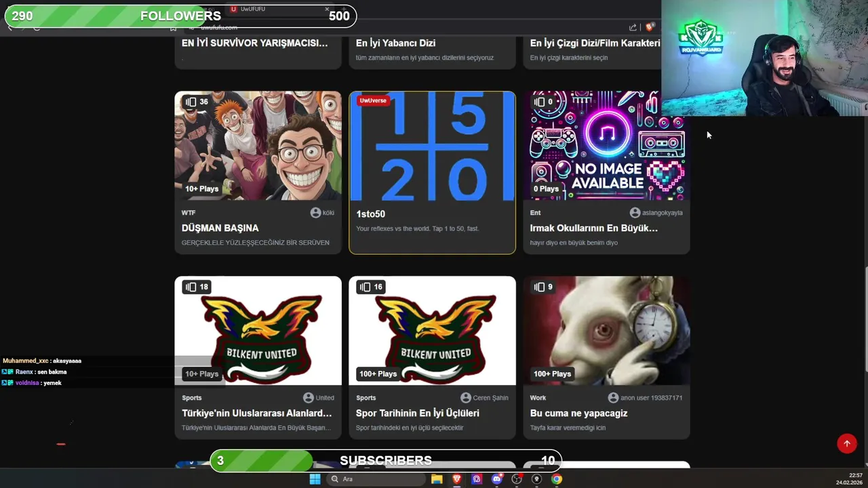Click 'Your reflexes vs the world' description
This screenshot has width=868, height=488.
[x=418, y=228]
